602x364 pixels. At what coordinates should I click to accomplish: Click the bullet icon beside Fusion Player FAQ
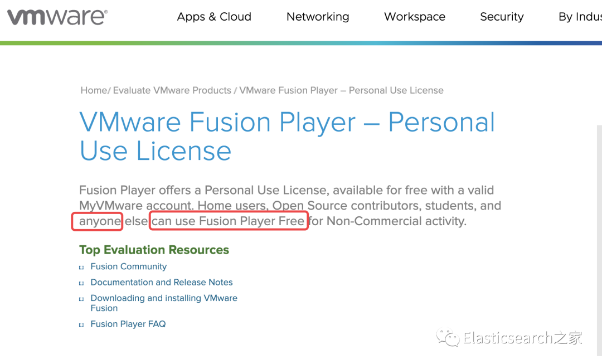coord(82,324)
